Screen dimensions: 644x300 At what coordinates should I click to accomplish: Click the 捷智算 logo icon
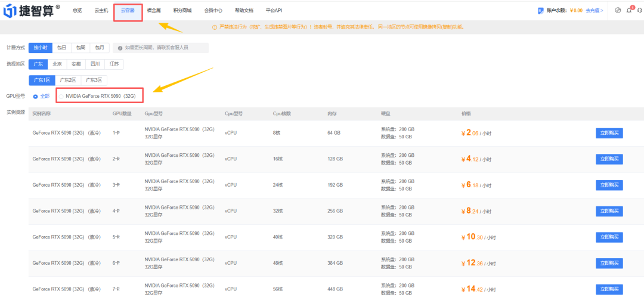coord(10,11)
